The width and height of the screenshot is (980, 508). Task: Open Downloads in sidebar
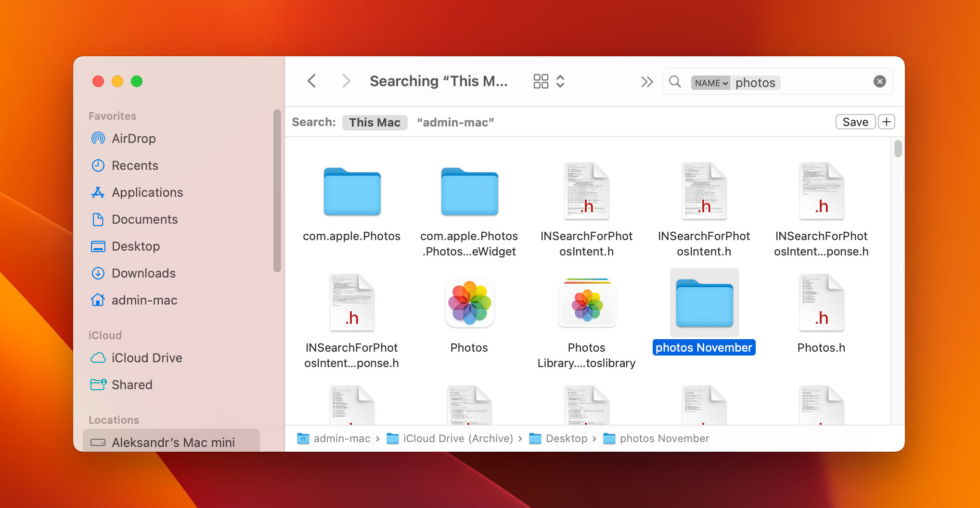(143, 273)
